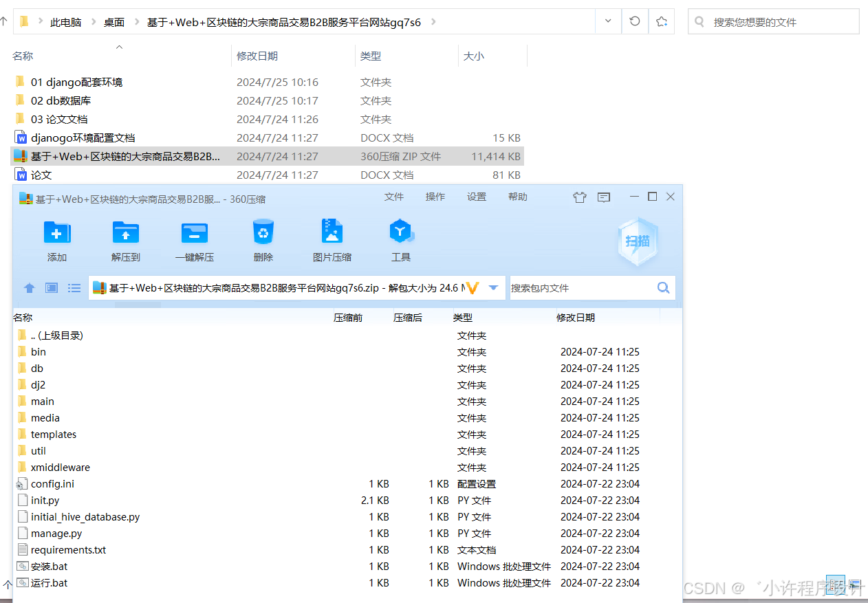Click the 删除 (Delete) trash icon
868x603 pixels.
[x=263, y=233]
